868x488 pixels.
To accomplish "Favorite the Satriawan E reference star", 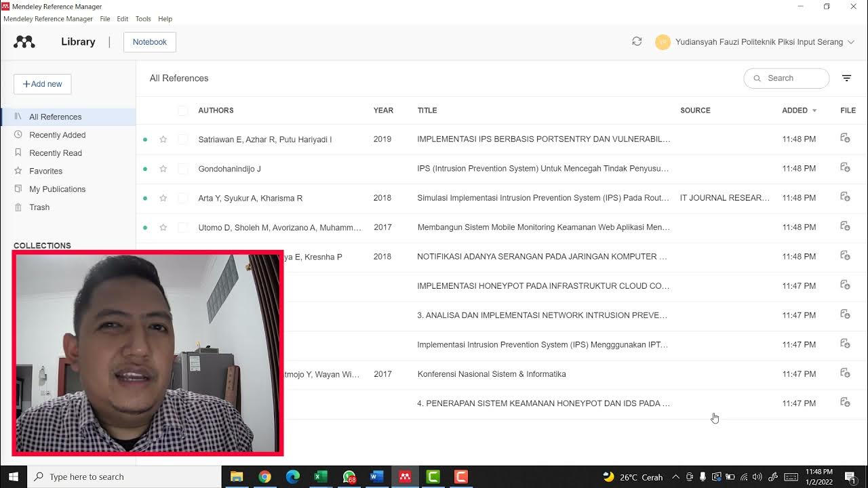I will [x=163, y=139].
